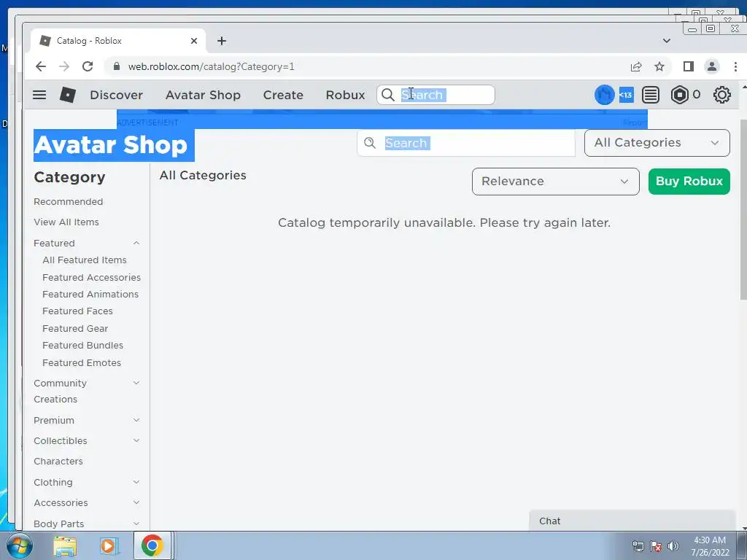
Task: Open the user avatar profile icon
Action: [x=604, y=95]
